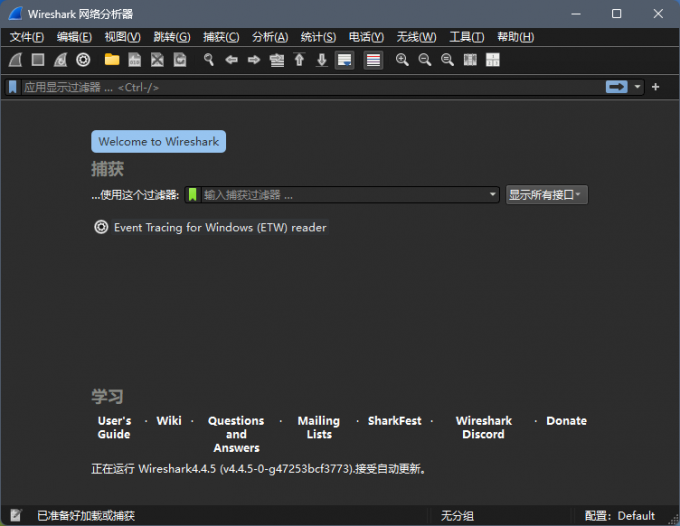680x526 pixels.
Task: Click into display filter input field
Action: pyautogui.click(x=312, y=87)
